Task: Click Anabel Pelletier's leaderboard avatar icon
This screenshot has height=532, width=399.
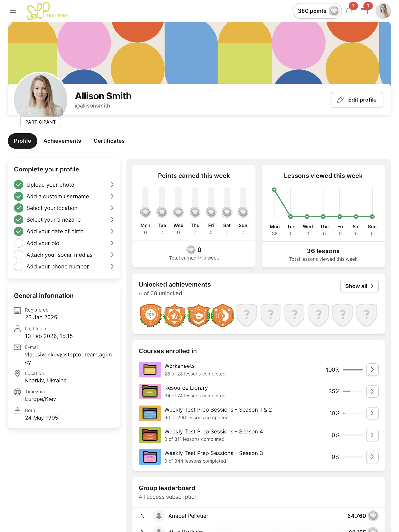Action: pos(159,516)
